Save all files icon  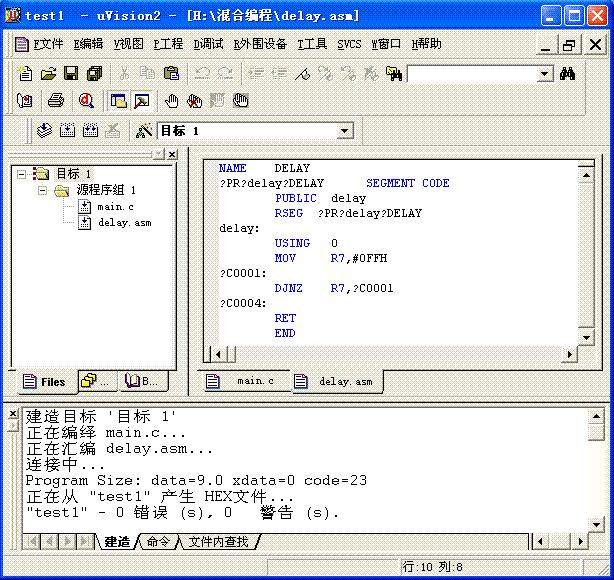pos(94,74)
